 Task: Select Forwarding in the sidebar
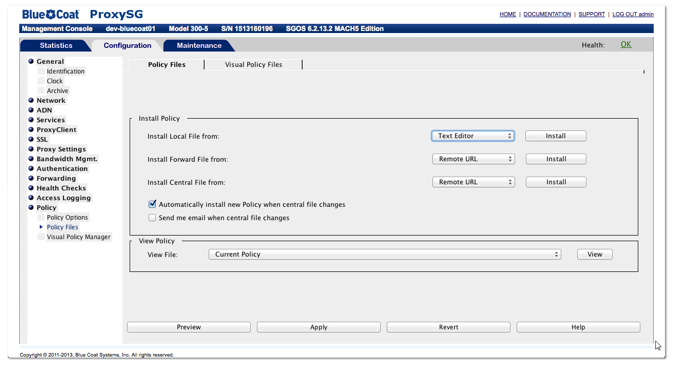(x=56, y=178)
